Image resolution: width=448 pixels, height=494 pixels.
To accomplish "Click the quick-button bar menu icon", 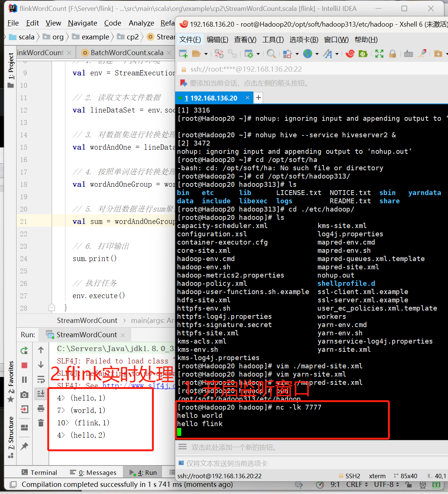I will point(182,447).
